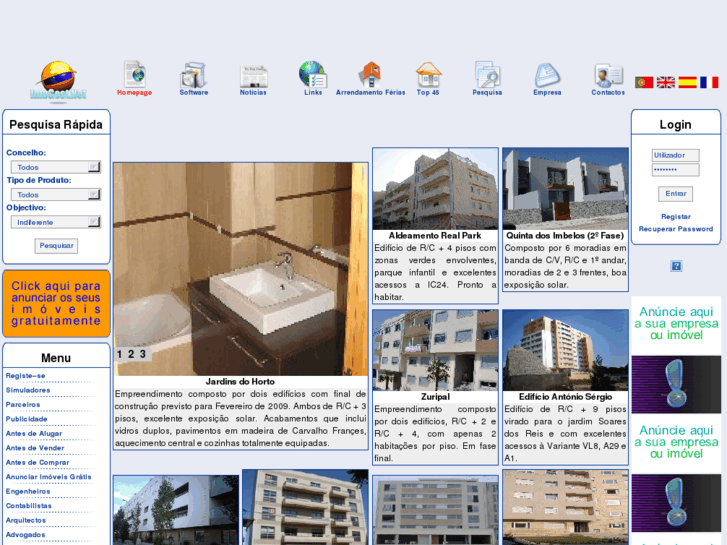Click the Entrar login button
This screenshot has height=545, width=727.
(676, 194)
